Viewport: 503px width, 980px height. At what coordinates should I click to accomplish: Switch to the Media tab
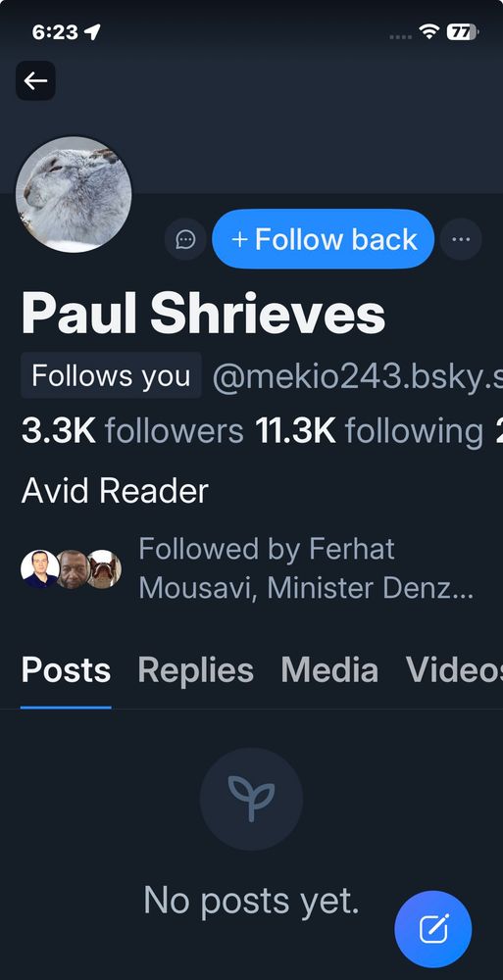coord(329,670)
